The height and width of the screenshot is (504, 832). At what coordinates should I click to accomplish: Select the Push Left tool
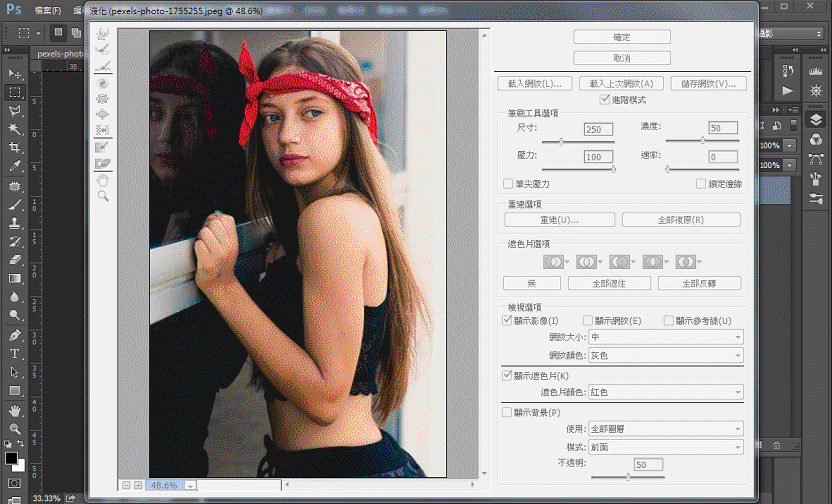(x=103, y=129)
